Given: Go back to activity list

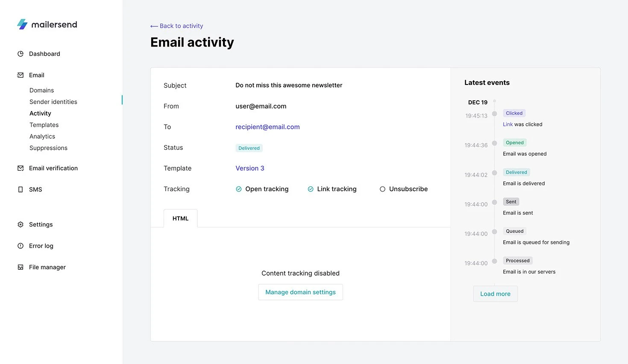Looking at the screenshot, I should click(177, 26).
